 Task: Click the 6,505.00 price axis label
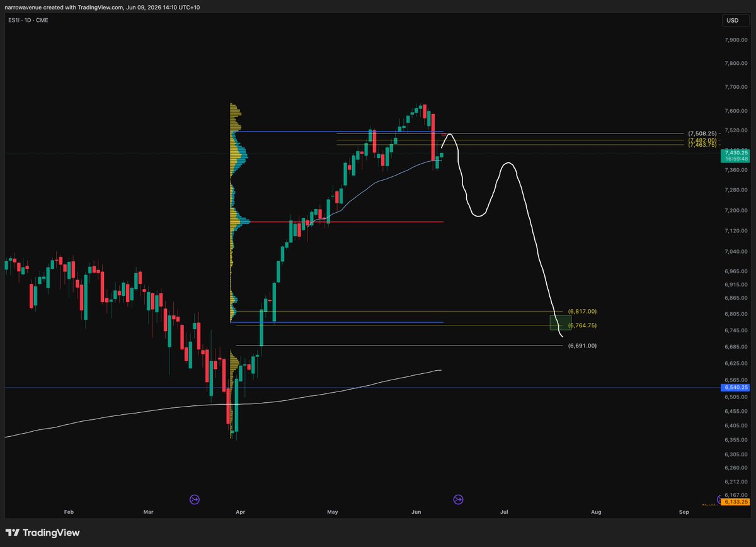pyautogui.click(x=736, y=397)
